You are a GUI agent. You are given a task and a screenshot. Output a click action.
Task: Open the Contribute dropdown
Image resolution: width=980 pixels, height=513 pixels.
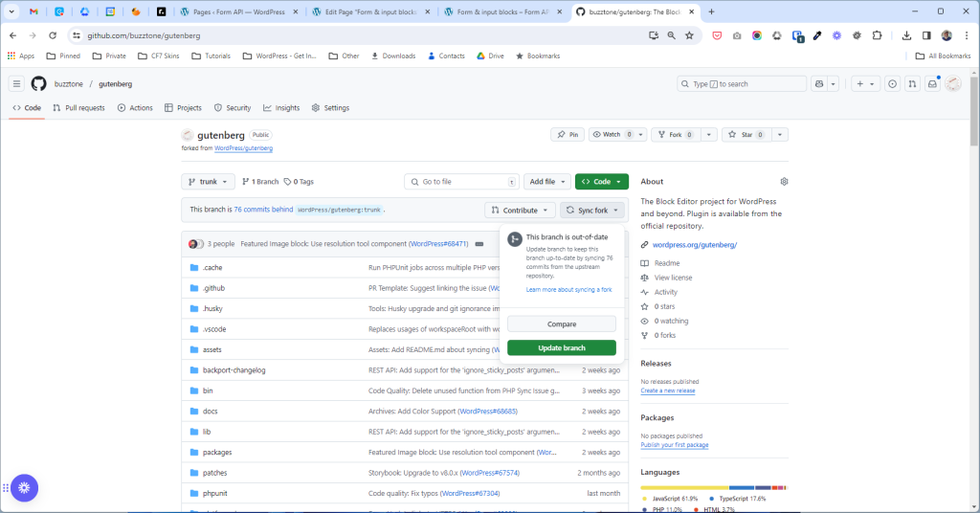tap(520, 210)
